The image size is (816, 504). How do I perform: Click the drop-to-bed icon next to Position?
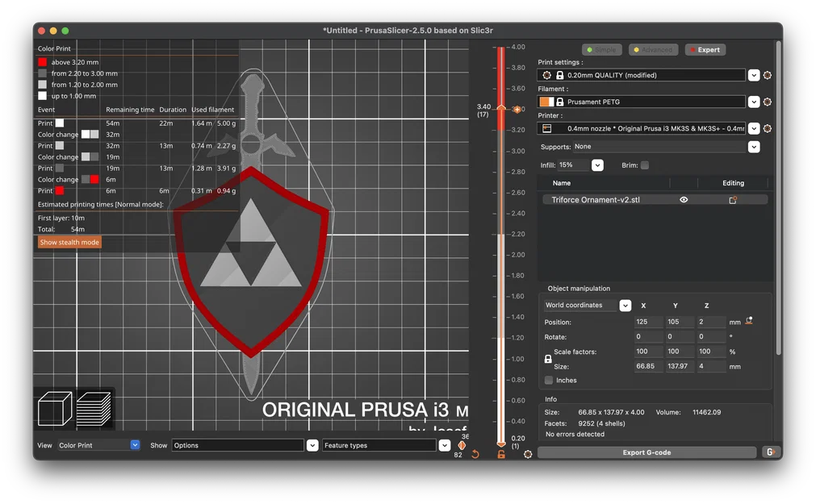[x=749, y=321]
